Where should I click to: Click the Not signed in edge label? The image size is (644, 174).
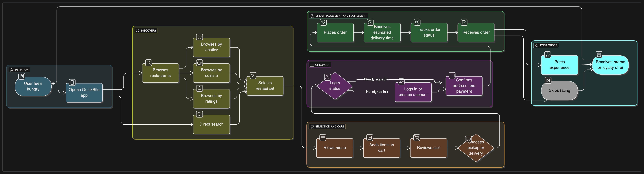click(376, 92)
